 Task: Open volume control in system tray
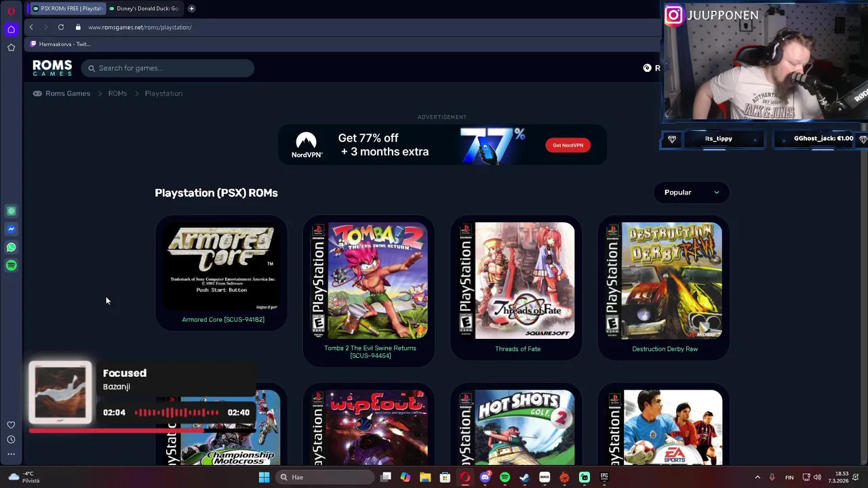tap(817, 477)
